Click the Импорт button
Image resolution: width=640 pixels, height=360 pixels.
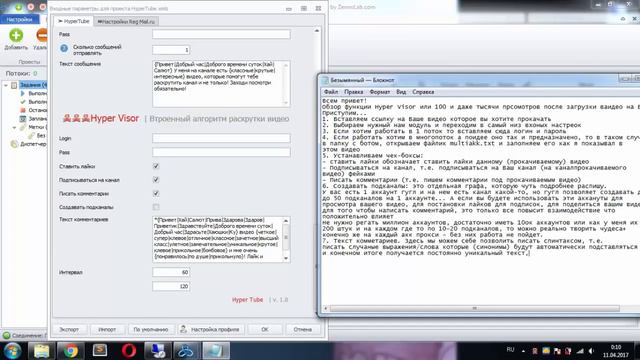107,329
